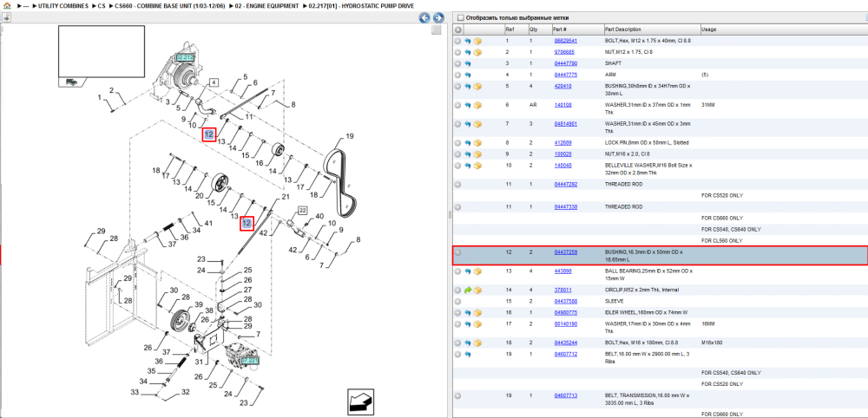Image resolution: width=868 pixels, height=418 pixels.
Task: Click callout 02.221 link near the pump
Action: 250,361
